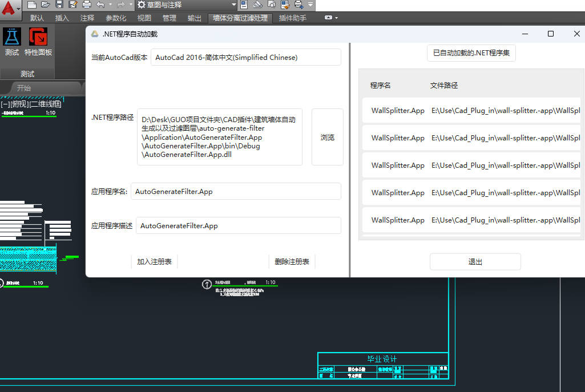This screenshot has height=392, width=585.
Task: Select the 开始 drawing tab
Action: pos(24,88)
